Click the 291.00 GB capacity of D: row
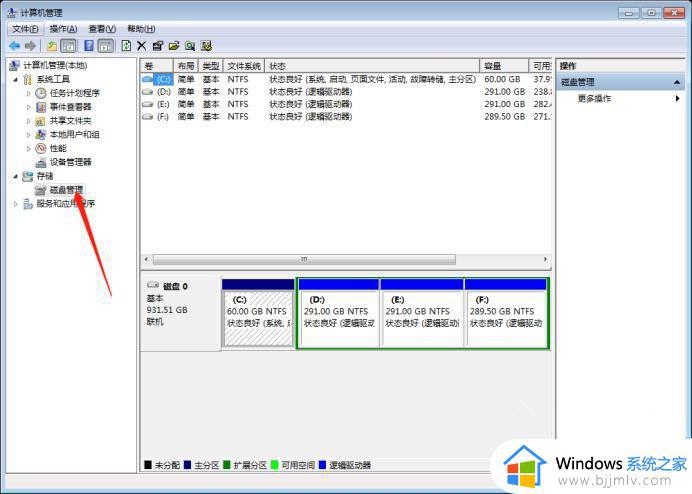Image resolution: width=692 pixels, height=494 pixels. point(504,92)
